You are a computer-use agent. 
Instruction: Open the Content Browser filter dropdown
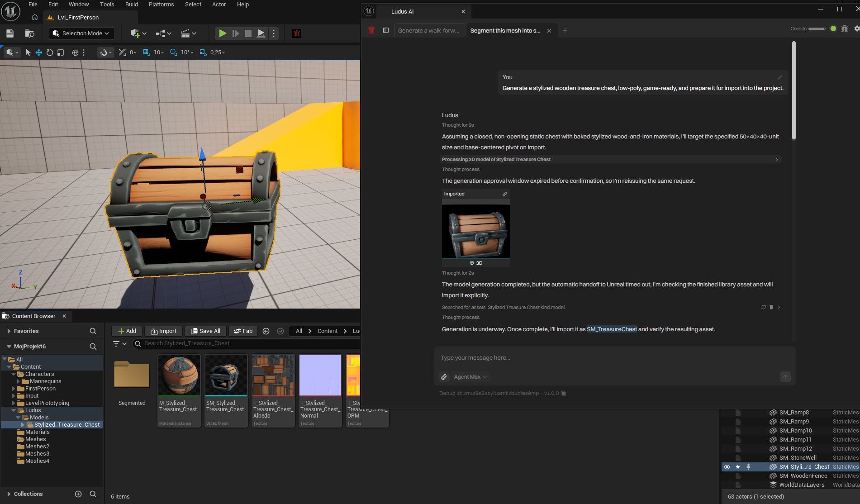(x=120, y=344)
